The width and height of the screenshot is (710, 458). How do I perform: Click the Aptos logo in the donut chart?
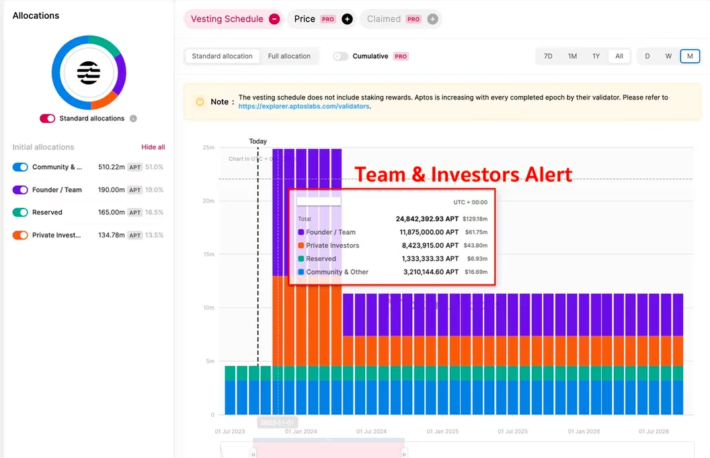click(89, 72)
